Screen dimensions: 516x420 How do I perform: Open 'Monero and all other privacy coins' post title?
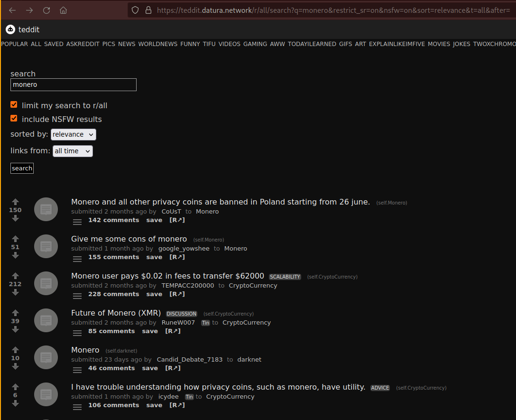pos(221,202)
